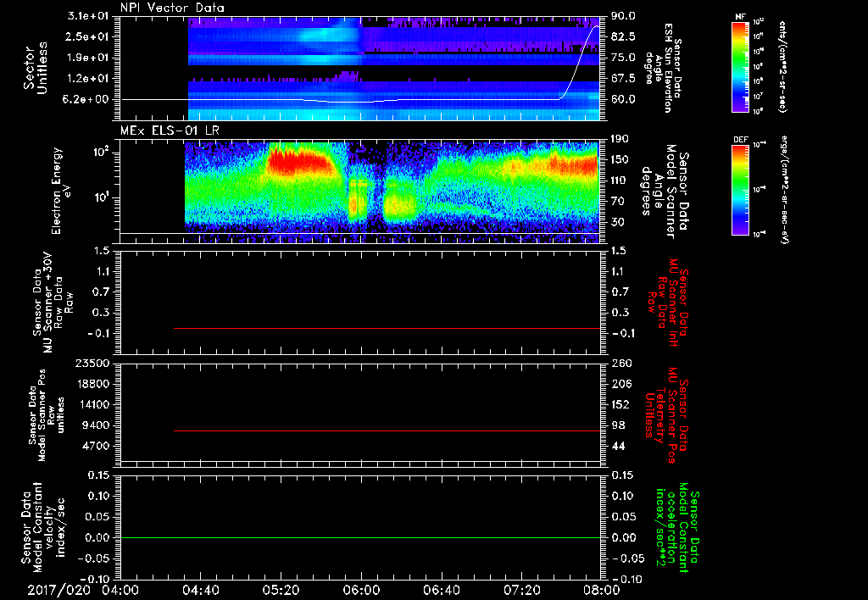Click the "4700" scanner position tick label

coord(97,446)
